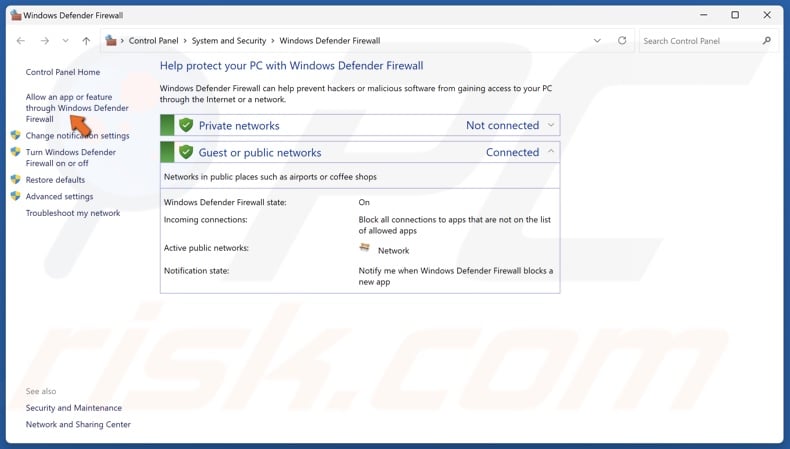This screenshot has height=449, width=790.
Task: Go back using the Back arrow
Action: 21,41
